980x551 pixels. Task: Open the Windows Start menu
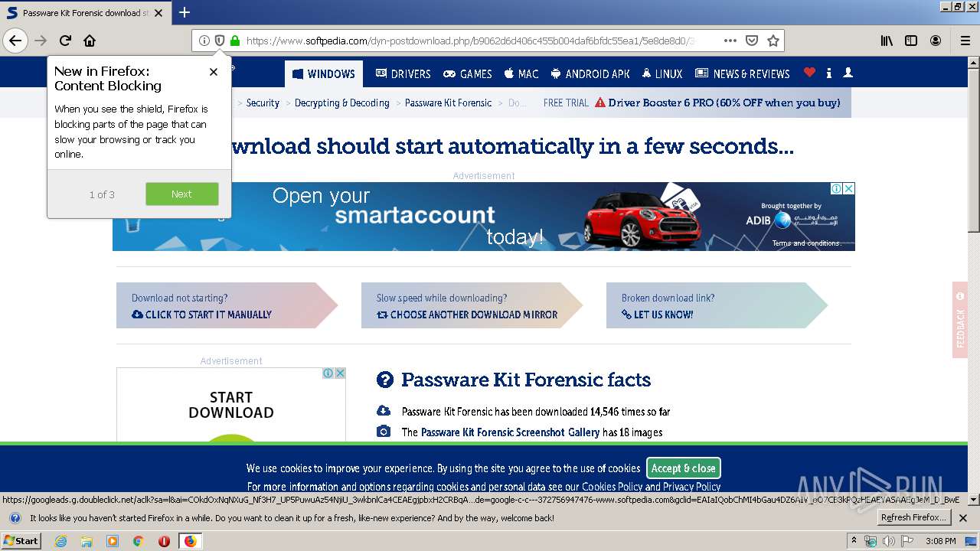(x=21, y=541)
